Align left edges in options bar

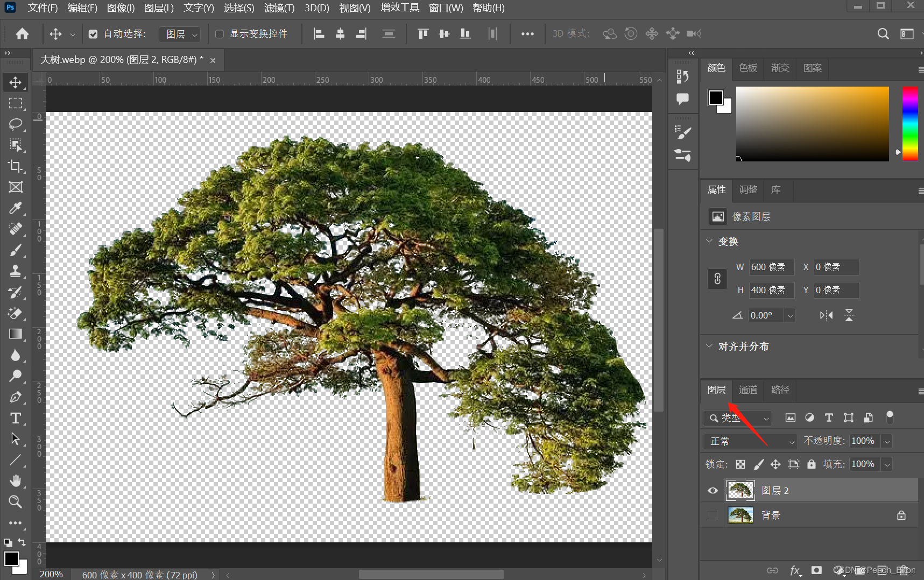[x=319, y=34]
